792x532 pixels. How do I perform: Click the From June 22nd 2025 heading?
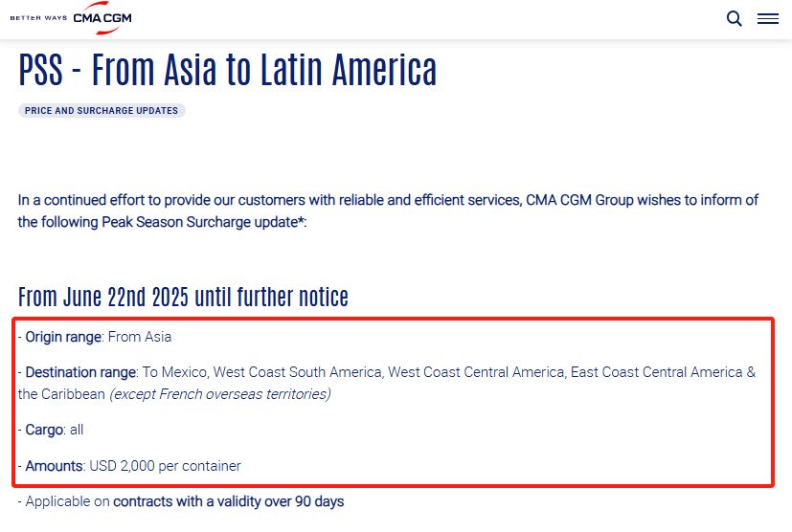pyautogui.click(x=183, y=297)
